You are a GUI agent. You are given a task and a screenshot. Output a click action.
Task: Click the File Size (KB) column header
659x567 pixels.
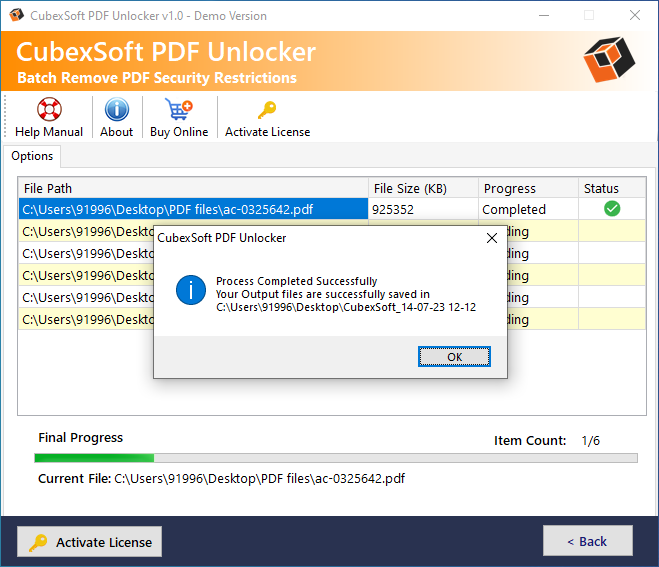pos(422,188)
